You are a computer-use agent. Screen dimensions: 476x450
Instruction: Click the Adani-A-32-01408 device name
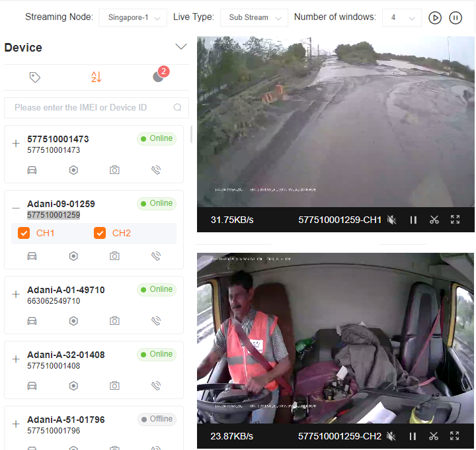[66, 355]
